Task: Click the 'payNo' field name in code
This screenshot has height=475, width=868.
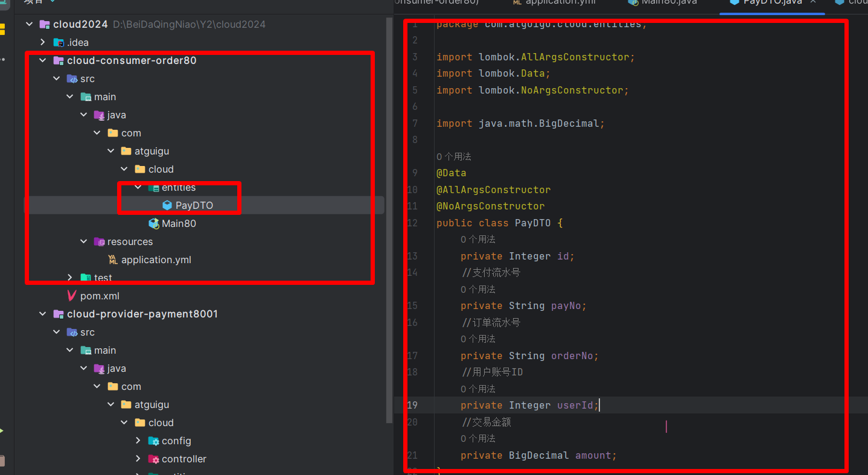Action: point(566,305)
